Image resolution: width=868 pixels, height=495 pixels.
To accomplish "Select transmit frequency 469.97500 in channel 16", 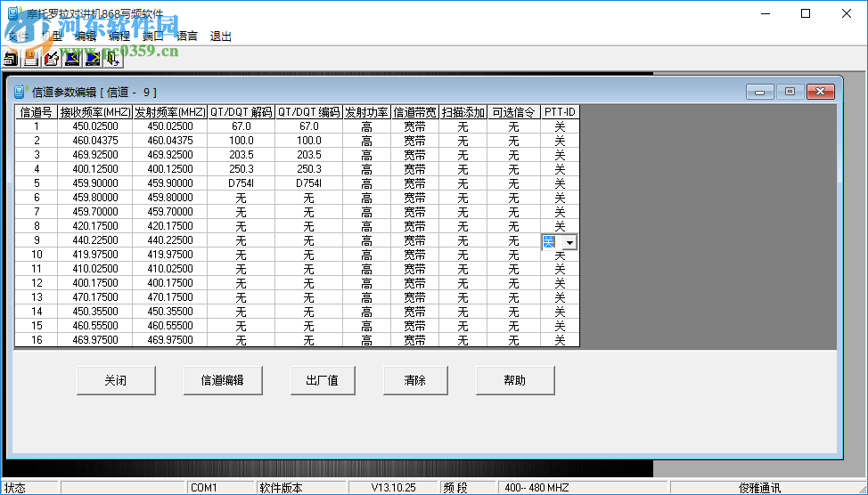I will click(170, 340).
